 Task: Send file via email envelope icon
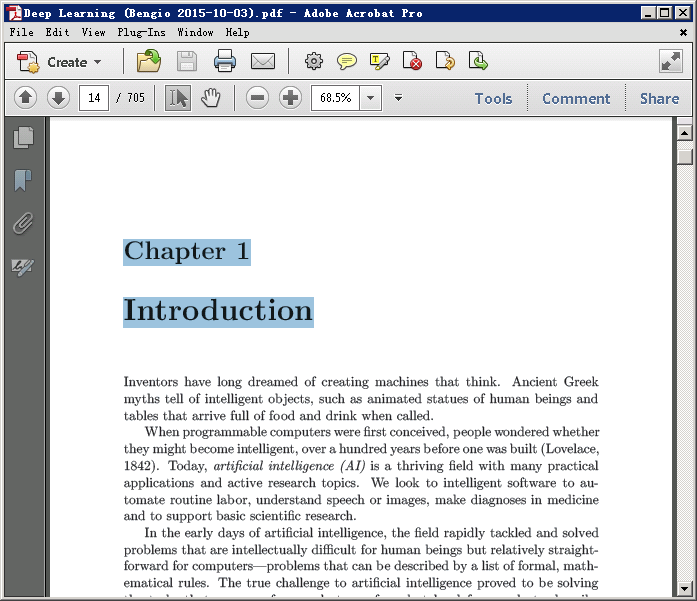click(x=263, y=61)
